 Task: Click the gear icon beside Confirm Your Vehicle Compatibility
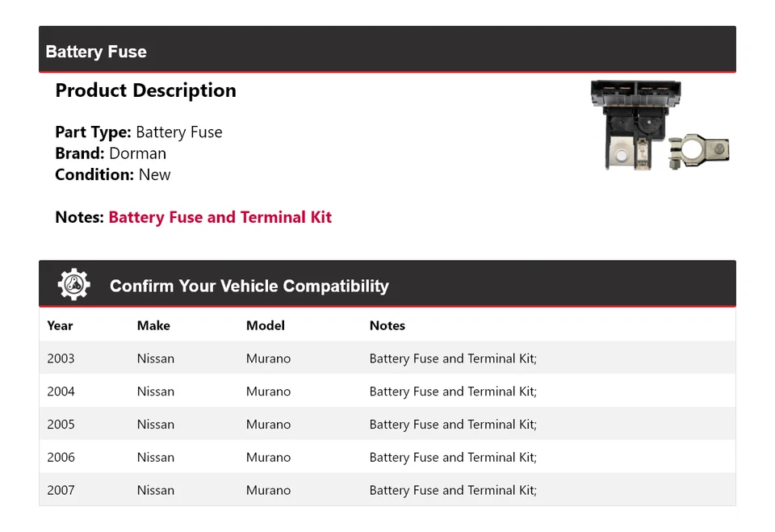[x=74, y=284]
